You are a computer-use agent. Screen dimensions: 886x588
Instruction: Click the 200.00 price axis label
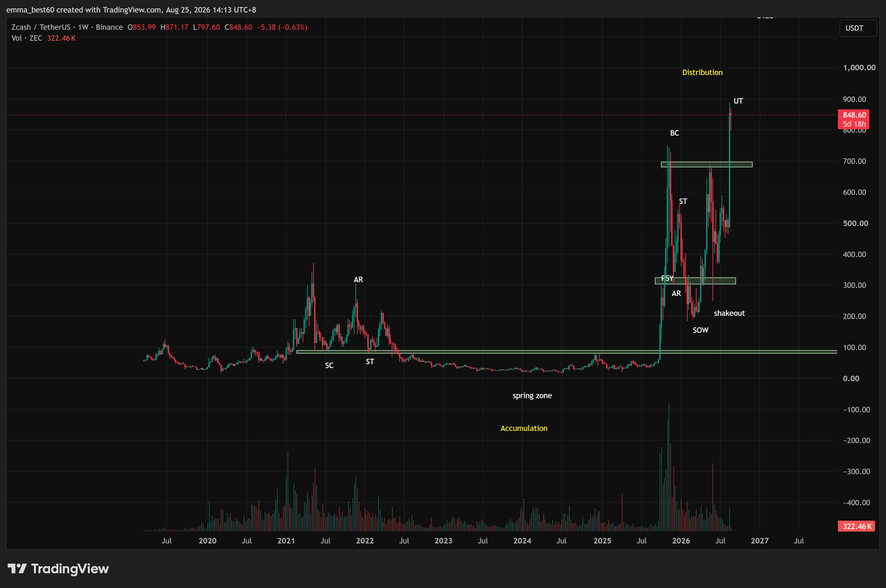pos(855,316)
